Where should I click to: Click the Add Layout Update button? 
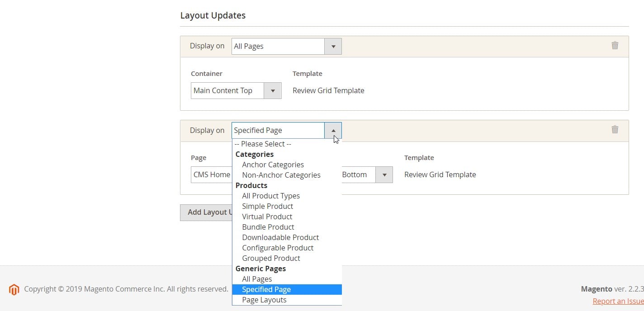pos(206,212)
